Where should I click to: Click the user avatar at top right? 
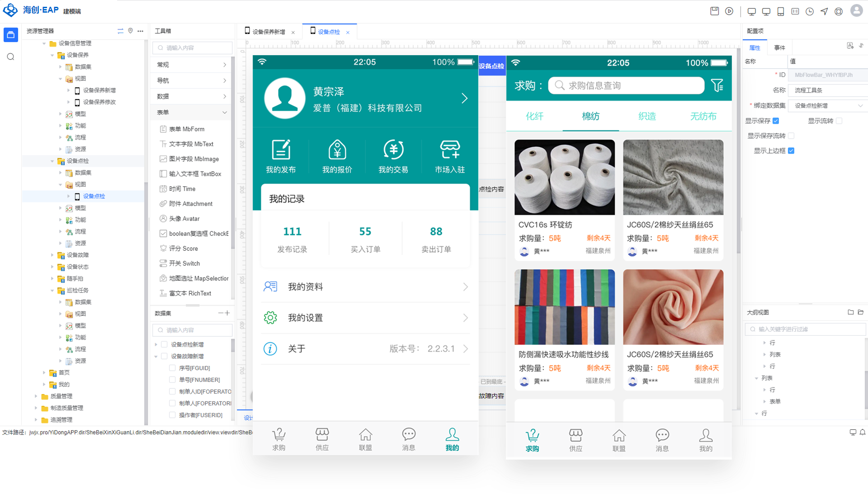tap(856, 11)
